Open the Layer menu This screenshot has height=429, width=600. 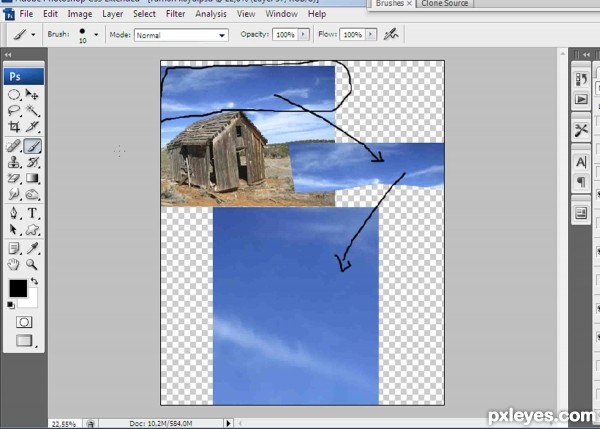point(112,14)
